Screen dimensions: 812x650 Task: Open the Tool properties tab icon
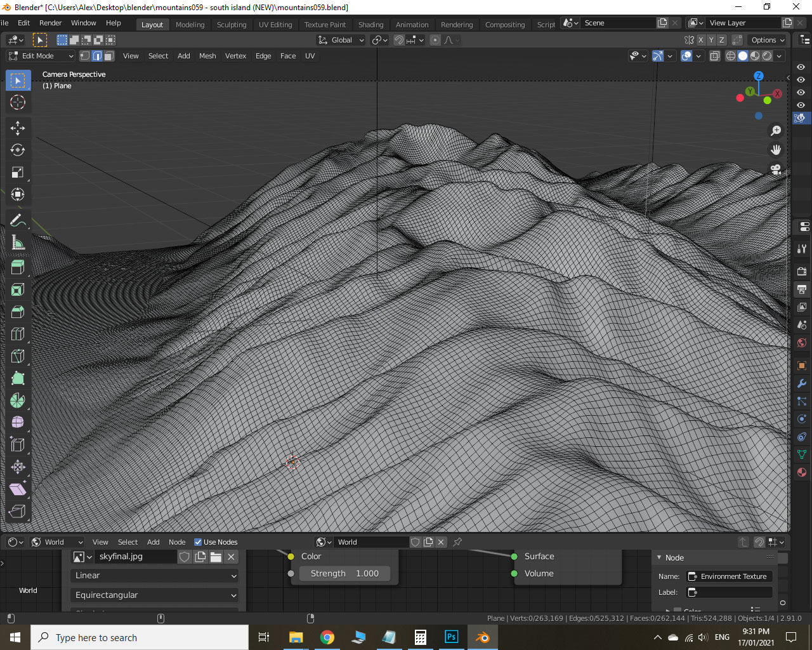pyautogui.click(x=802, y=249)
